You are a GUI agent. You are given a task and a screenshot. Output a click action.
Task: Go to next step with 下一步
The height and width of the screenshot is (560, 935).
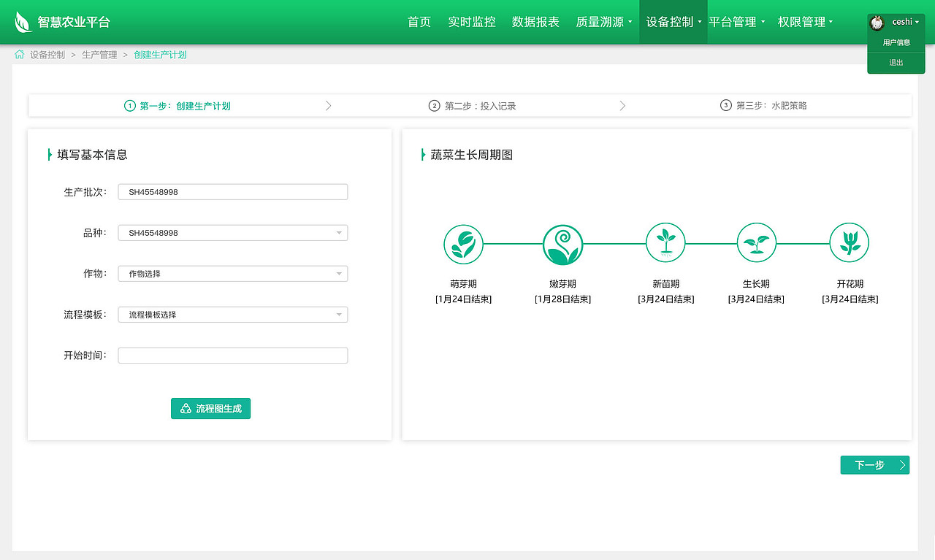pyautogui.click(x=875, y=465)
